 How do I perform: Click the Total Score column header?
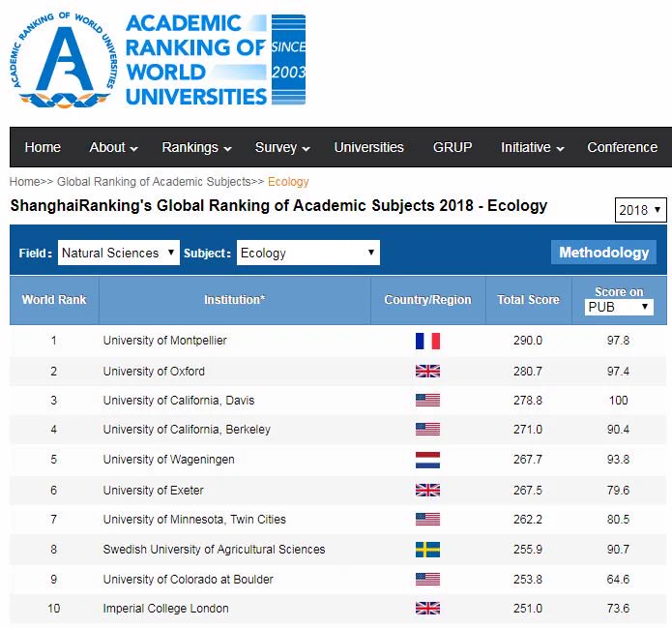[529, 299]
